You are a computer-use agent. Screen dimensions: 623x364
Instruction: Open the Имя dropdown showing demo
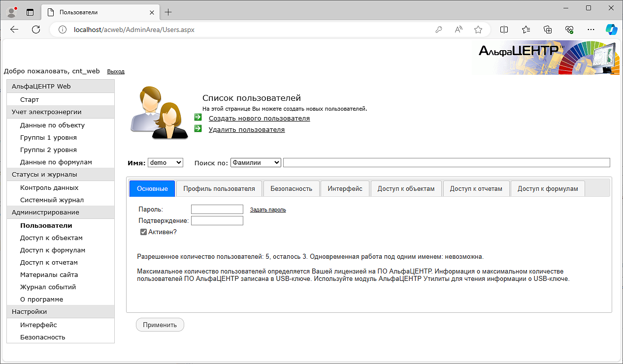point(165,162)
